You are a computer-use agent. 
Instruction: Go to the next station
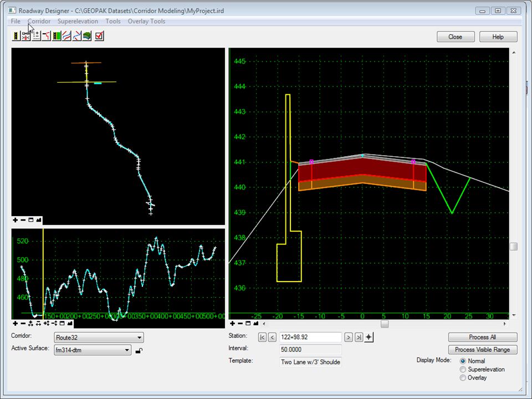[x=349, y=337]
